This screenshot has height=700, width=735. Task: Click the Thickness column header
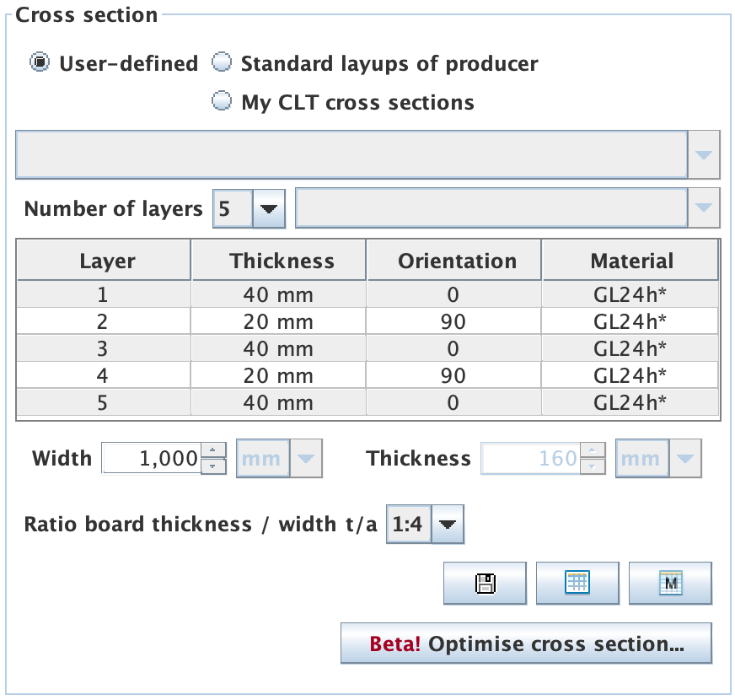click(282, 261)
